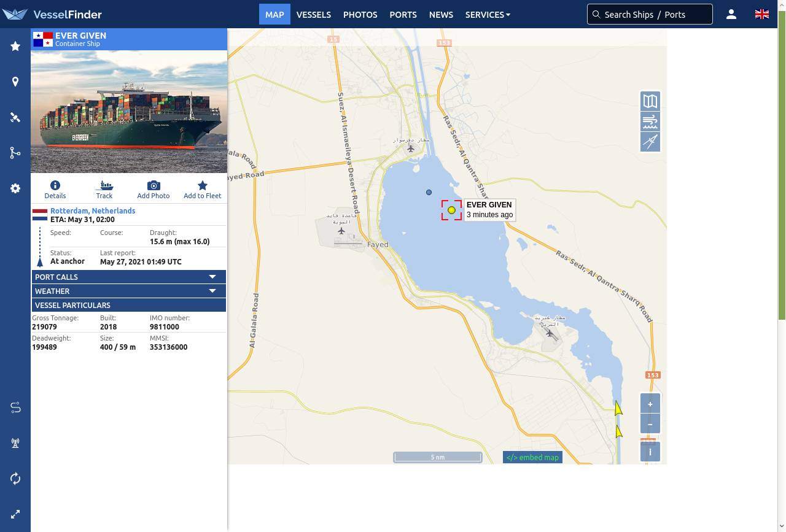This screenshot has width=786, height=532.
Task: Click the last report May 27, 2021 timestamp
Action: (x=141, y=262)
